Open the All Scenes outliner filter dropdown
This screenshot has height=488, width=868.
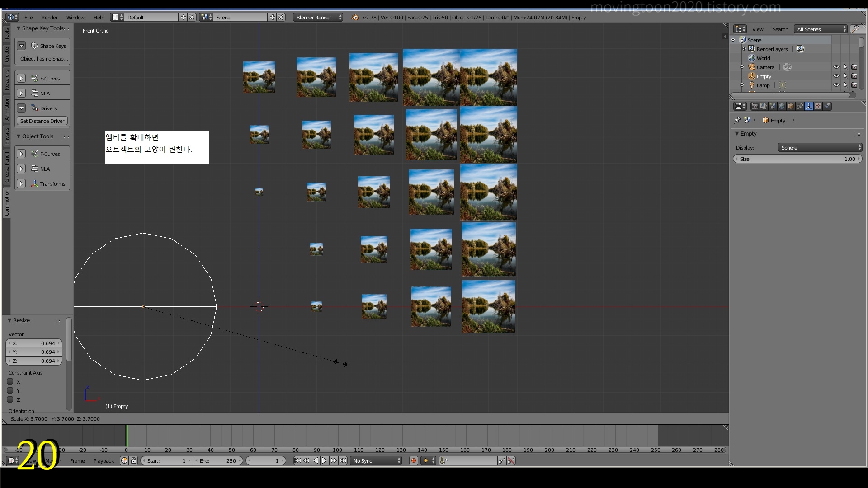[x=821, y=29]
